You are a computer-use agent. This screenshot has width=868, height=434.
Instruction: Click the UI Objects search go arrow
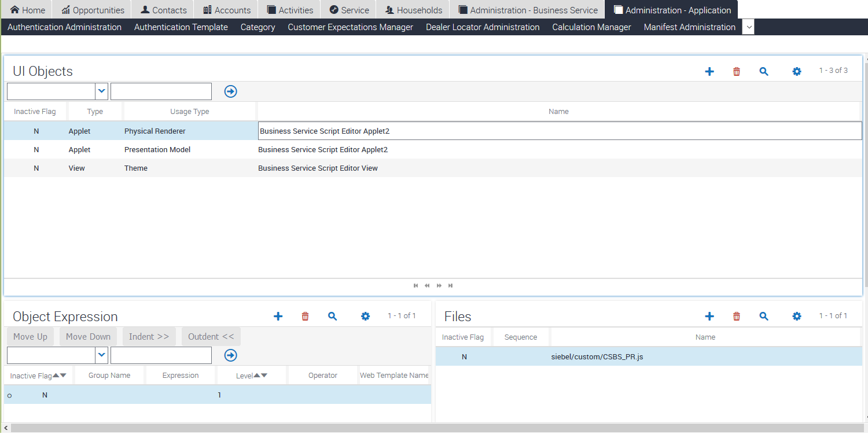coord(231,91)
